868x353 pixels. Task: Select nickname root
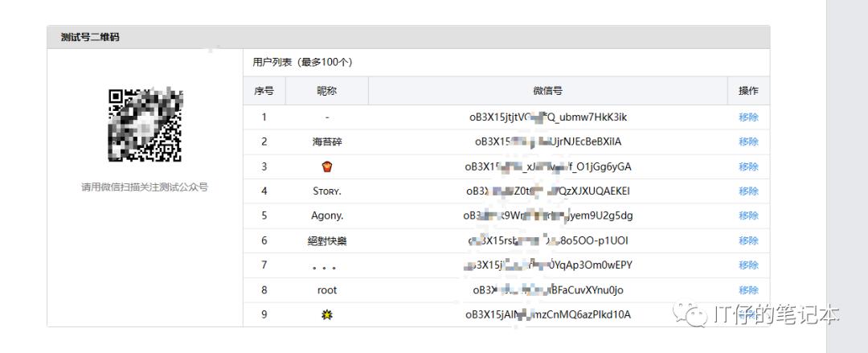point(327,289)
